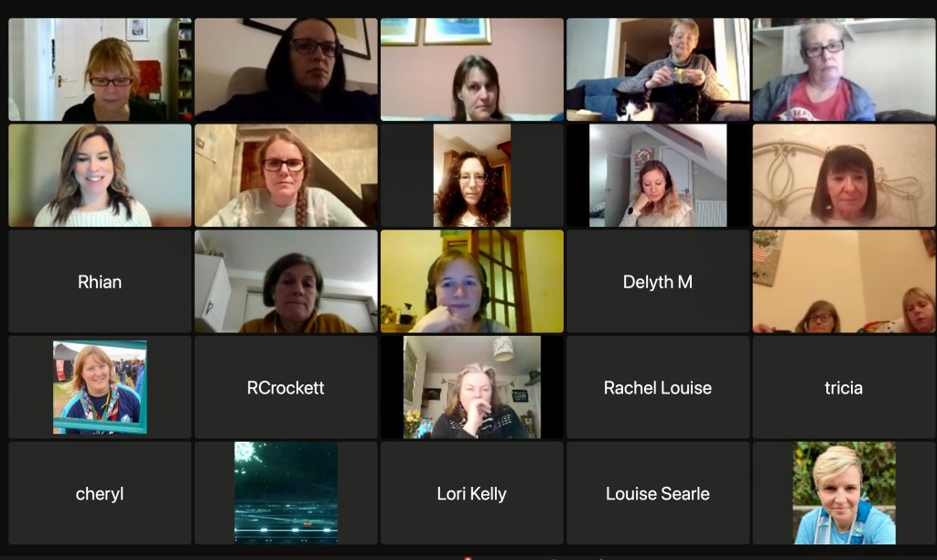The width and height of the screenshot is (937, 560).
Task: Click the video of participant in attic room
Action: tap(657, 175)
